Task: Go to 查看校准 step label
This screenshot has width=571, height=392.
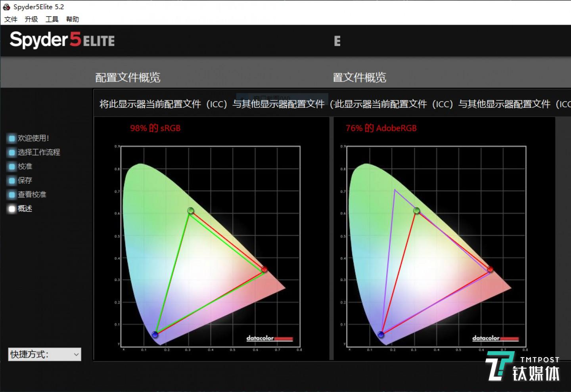Action: tap(32, 195)
